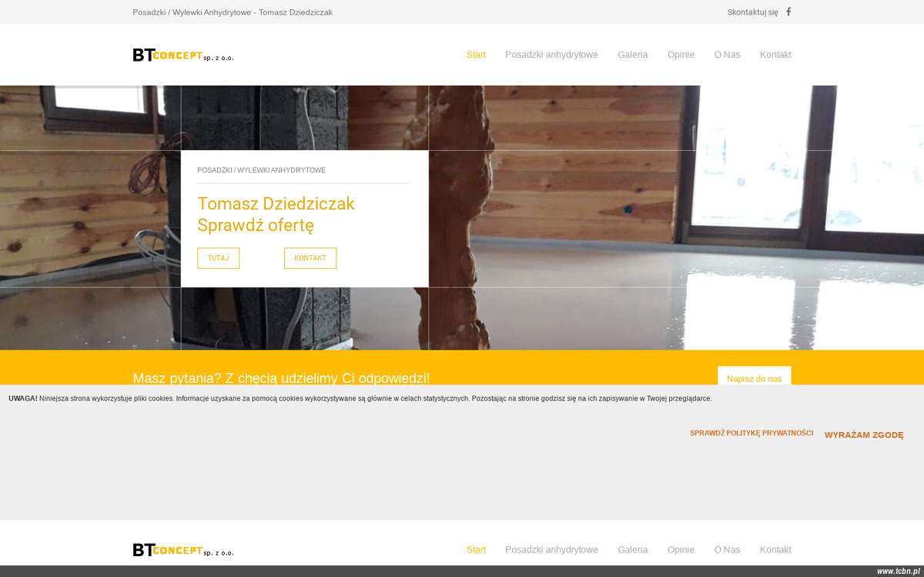The height and width of the screenshot is (577, 924).
Task: Accept cookies with Wyrażam zgodę
Action: pyautogui.click(x=864, y=435)
